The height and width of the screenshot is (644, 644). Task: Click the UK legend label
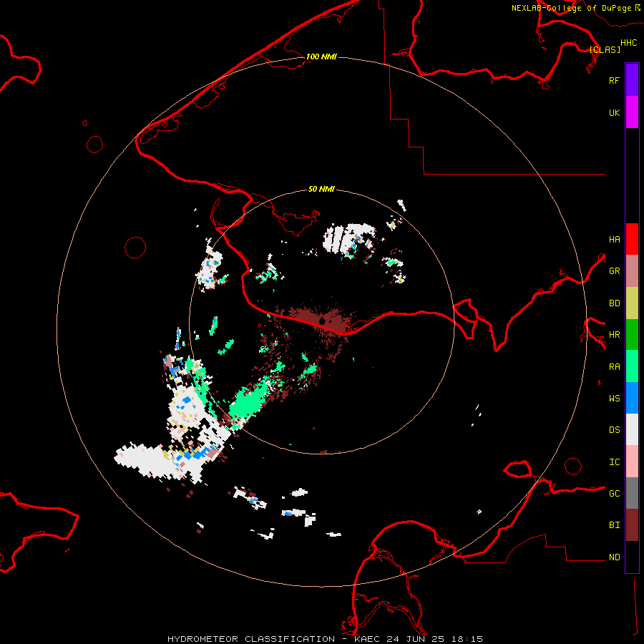[x=614, y=112]
